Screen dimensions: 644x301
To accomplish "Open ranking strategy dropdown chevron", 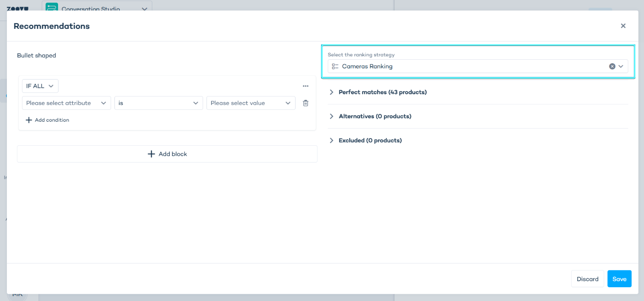I will tap(621, 66).
